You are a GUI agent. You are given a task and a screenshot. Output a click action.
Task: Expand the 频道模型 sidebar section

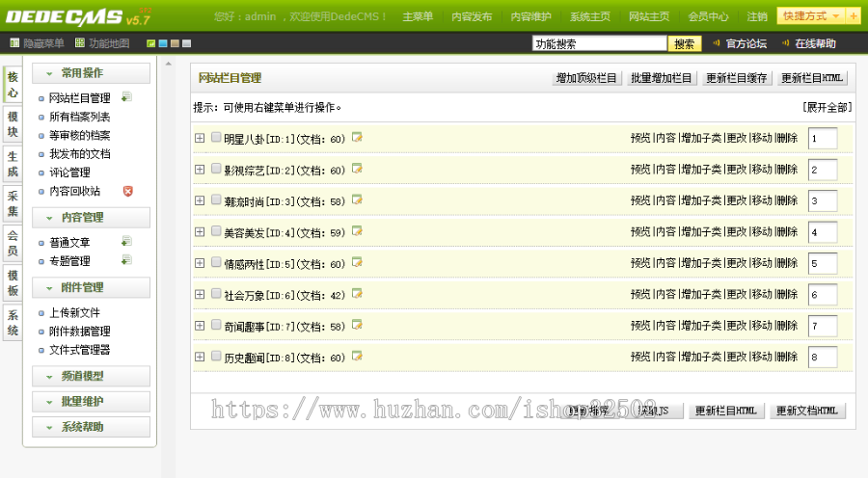(x=91, y=376)
